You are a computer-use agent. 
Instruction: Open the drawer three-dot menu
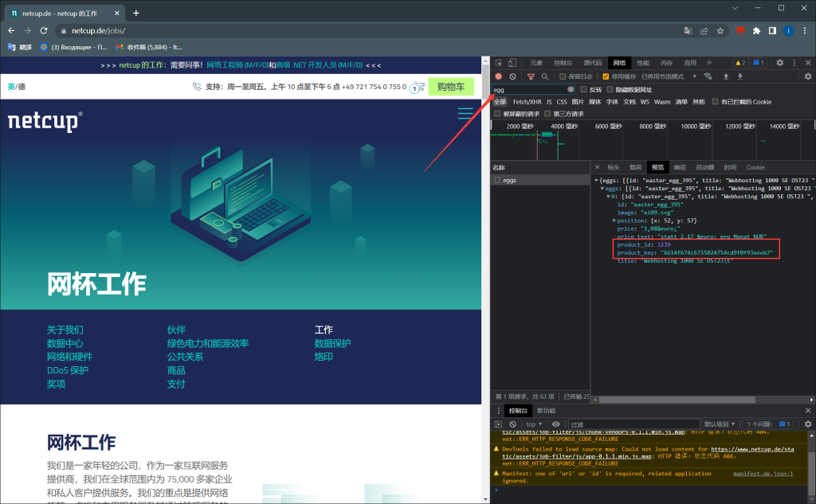click(x=498, y=411)
